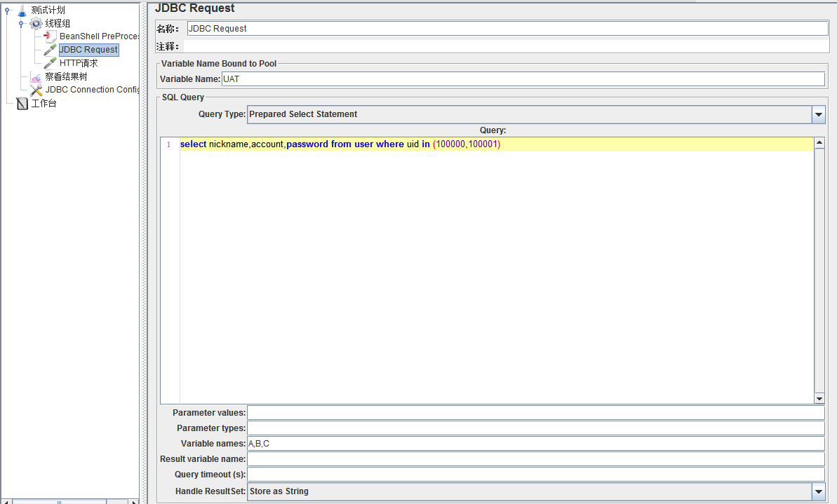Viewport: 837px width, 504px height.
Task: Click the thread group gear icon
Action: point(36,23)
